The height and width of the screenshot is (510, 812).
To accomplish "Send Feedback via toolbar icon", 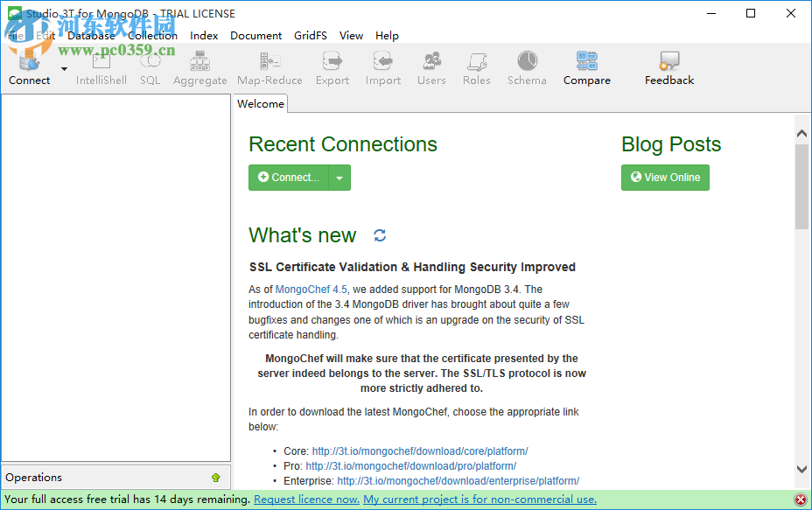I will pyautogui.click(x=668, y=68).
